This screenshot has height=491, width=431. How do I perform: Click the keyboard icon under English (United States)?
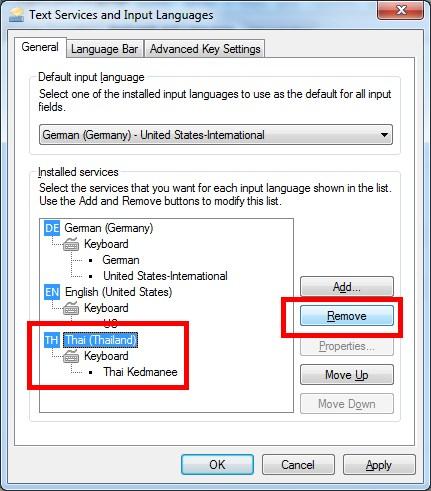[x=71, y=308]
